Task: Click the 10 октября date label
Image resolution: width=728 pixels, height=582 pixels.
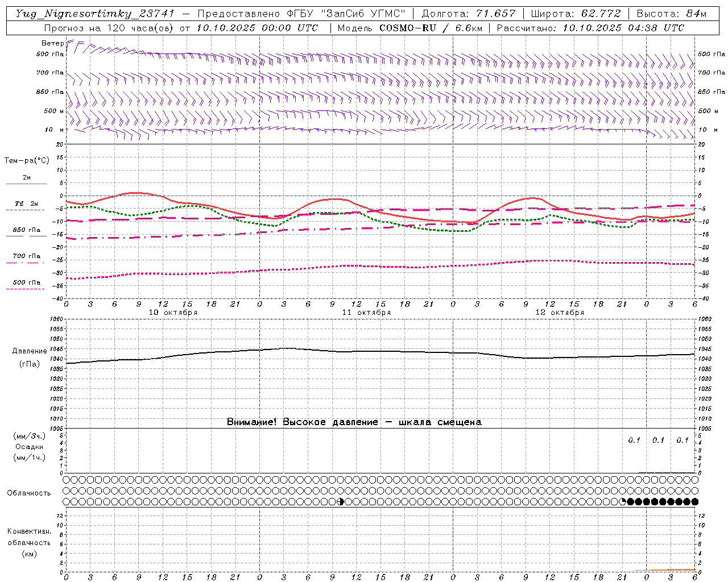Action: (173, 313)
